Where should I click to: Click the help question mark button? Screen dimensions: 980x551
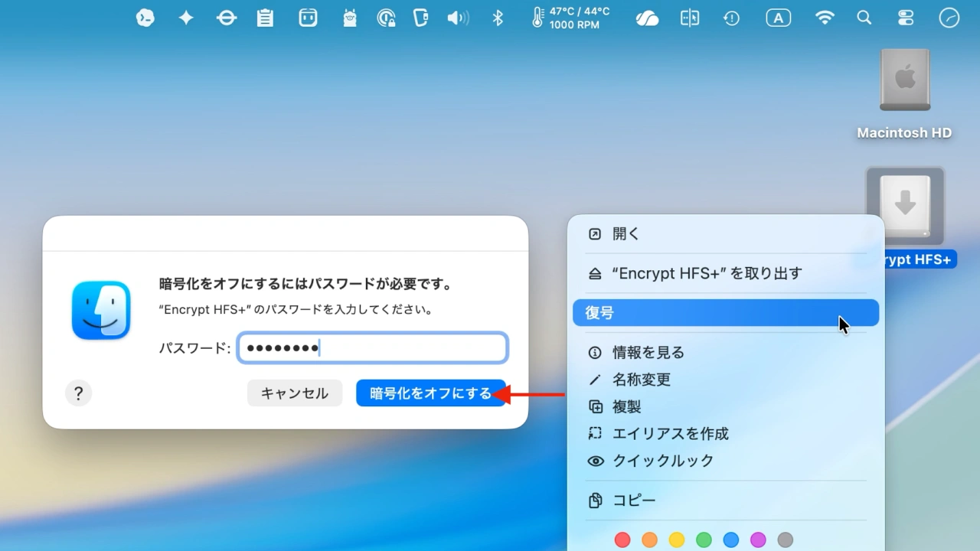click(x=78, y=393)
